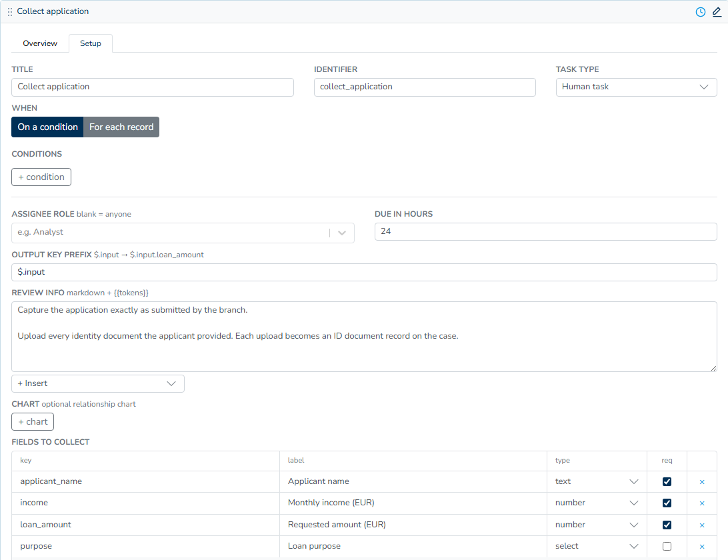Click into the Review info textarea
The width and height of the screenshot is (728, 560).
click(x=364, y=337)
